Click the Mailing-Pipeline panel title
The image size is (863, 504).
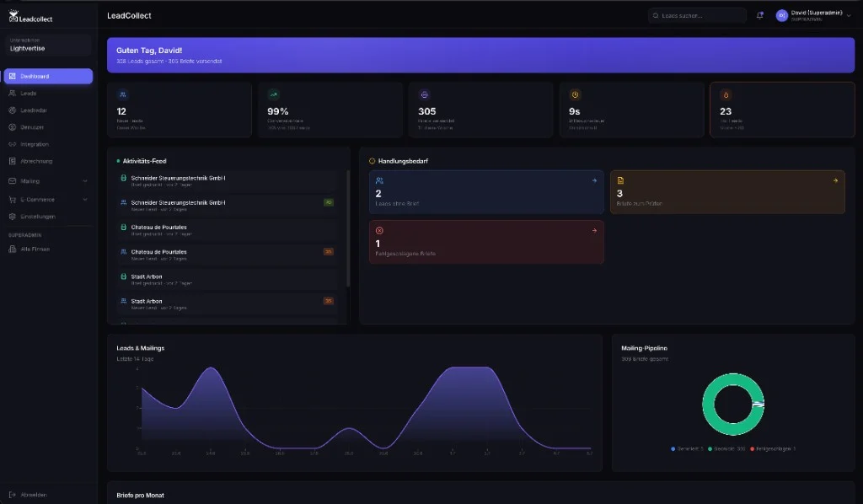tap(645, 348)
